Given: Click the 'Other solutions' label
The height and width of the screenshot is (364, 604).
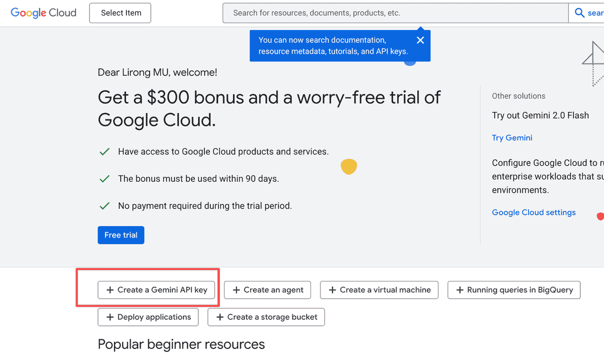Looking at the screenshot, I should [518, 96].
